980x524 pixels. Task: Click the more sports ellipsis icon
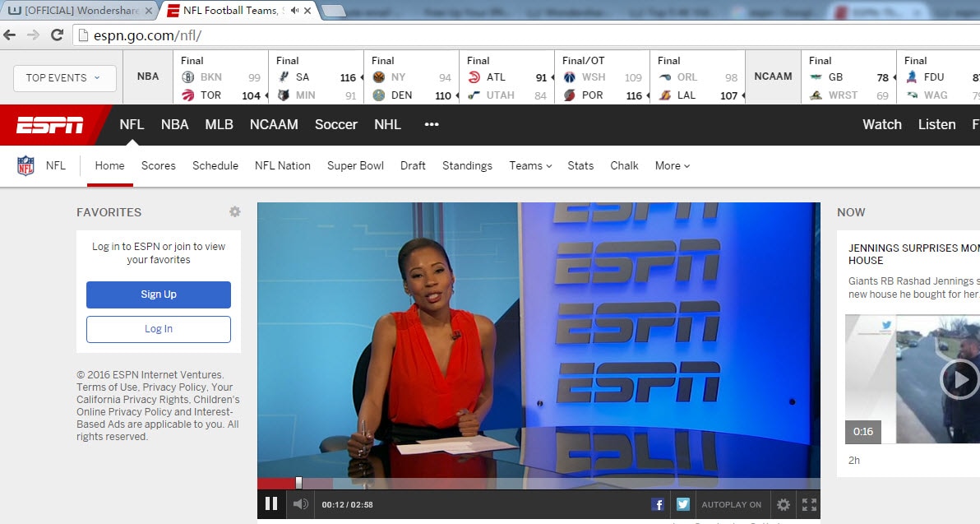[432, 124]
